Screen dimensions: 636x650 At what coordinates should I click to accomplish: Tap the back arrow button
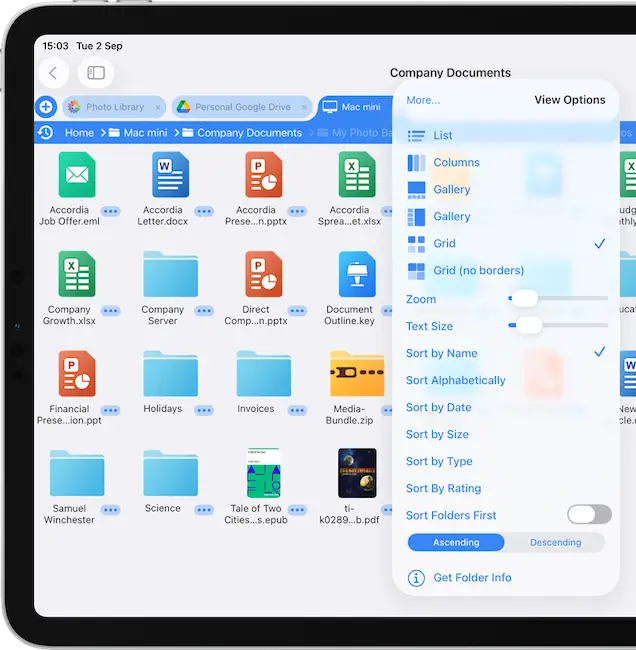[x=53, y=73]
